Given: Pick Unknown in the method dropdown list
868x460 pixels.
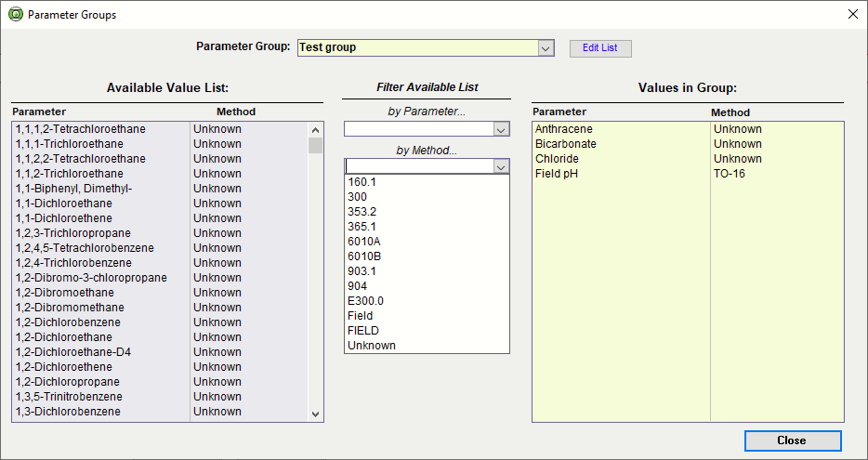Looking at the screenshot, I should click(427, 346).
